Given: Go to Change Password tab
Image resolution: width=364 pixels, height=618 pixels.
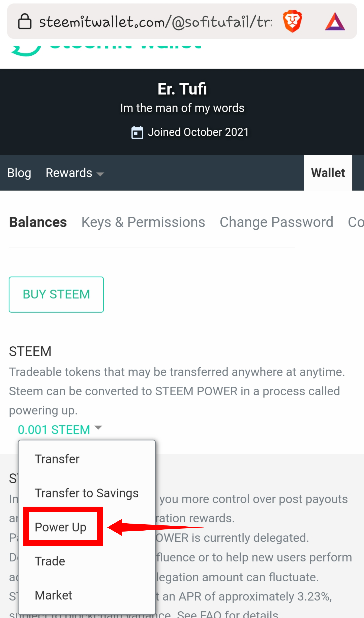Looking at the screenshot, I should coord(276,222).
